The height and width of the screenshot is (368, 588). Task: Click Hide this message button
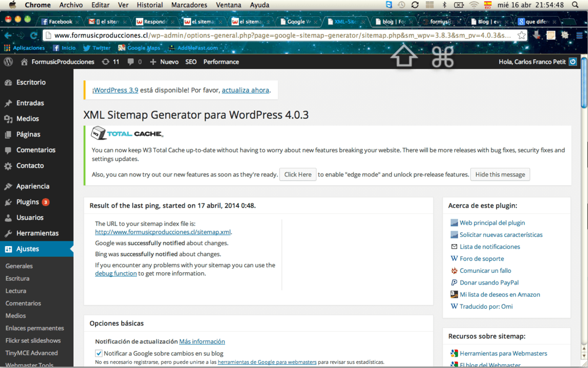[x=500, y=174]
